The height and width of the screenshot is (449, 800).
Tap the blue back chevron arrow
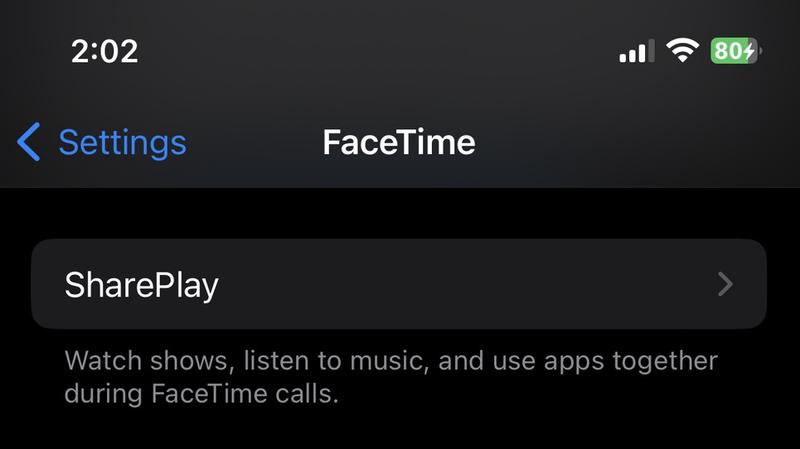pyautogui.click(x=29, y=142)
